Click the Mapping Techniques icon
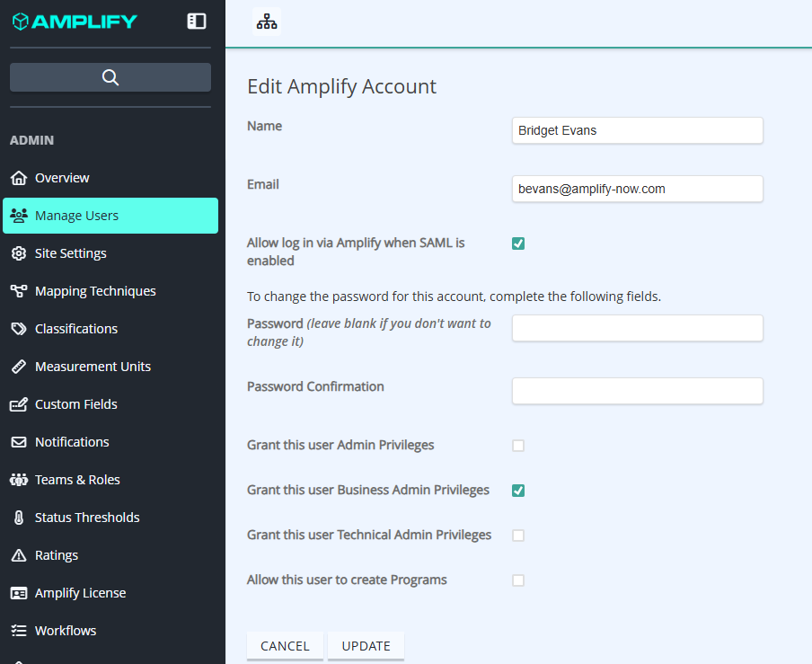Image resolution: width=812 pixels, height=664 pixels. 19,291
